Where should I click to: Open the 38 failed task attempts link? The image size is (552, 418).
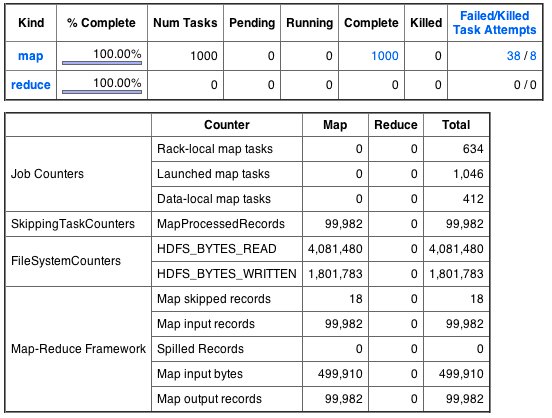513,56
